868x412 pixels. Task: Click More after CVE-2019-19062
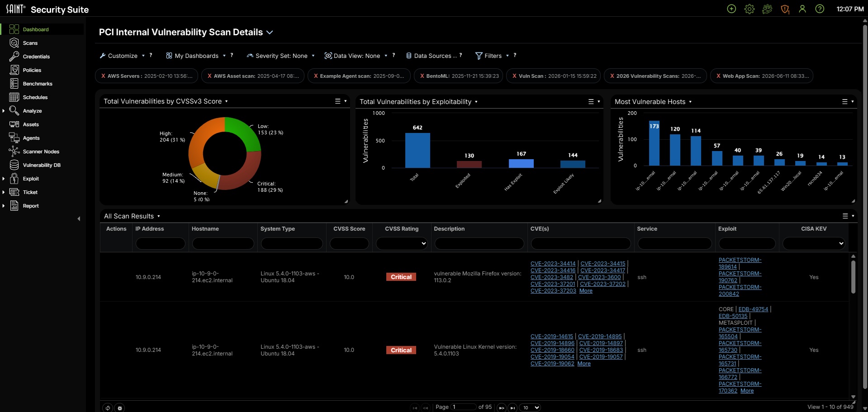tap(584, 364)
